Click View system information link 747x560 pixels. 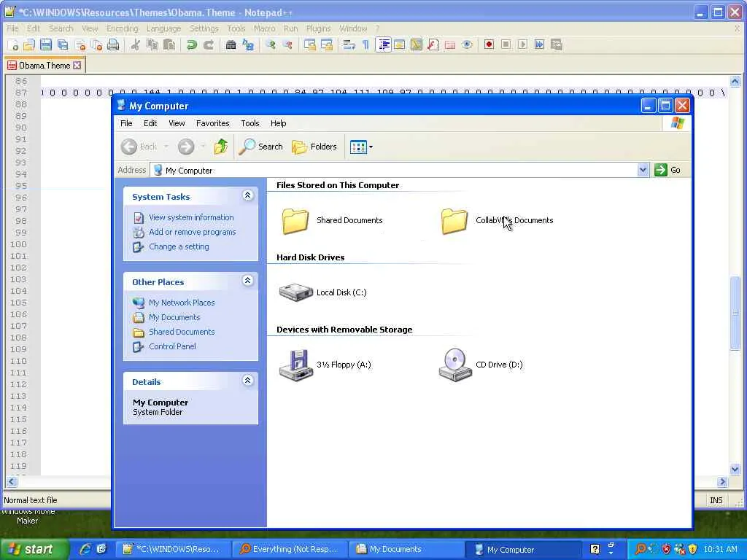click(191, 217)
